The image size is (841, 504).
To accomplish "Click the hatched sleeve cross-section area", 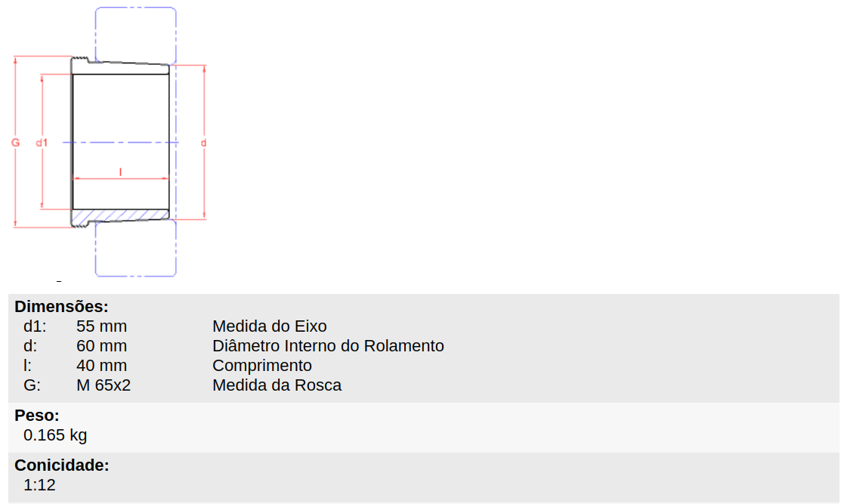I will tap(121, 216).
